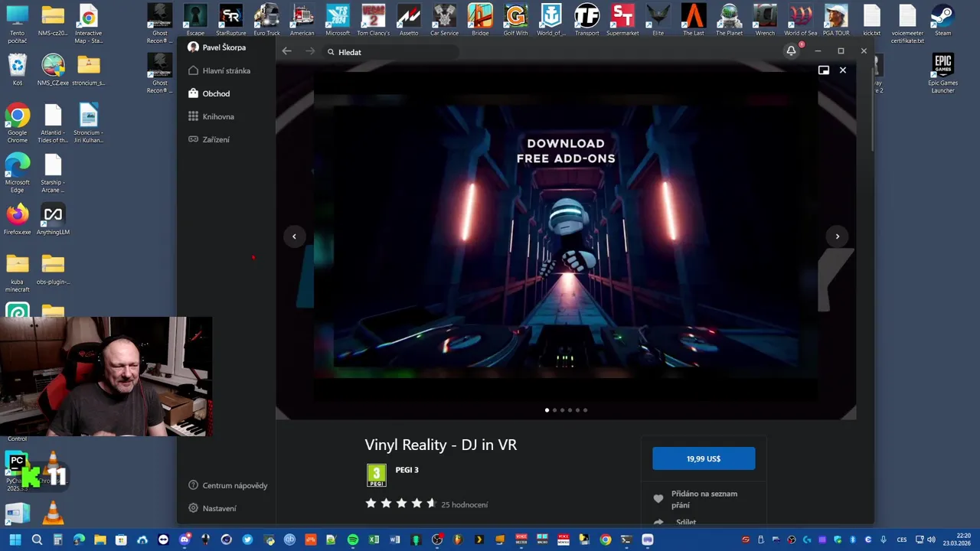Open taskbar search
The height and width of the screenshot is (551, 980).
point(37,540)
